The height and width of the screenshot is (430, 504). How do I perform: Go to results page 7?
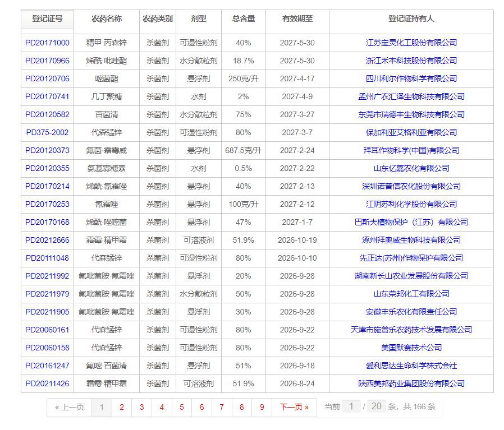coord(222,408)
